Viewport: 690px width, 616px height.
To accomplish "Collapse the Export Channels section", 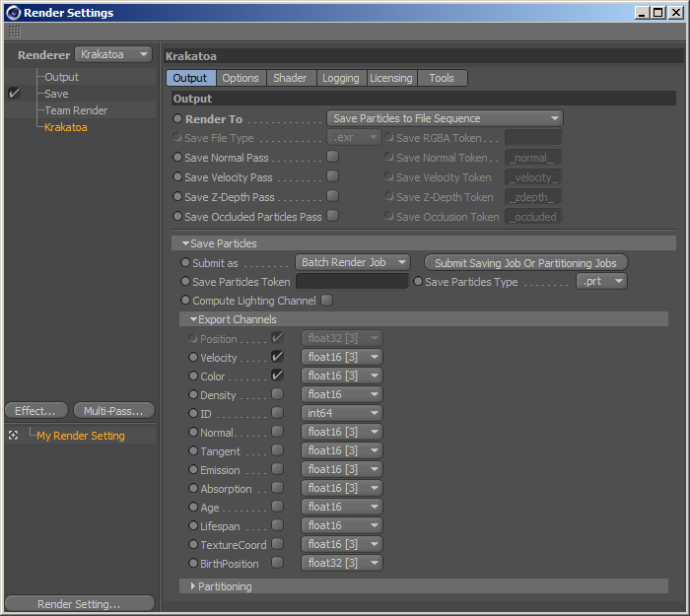I will (193, 319).
